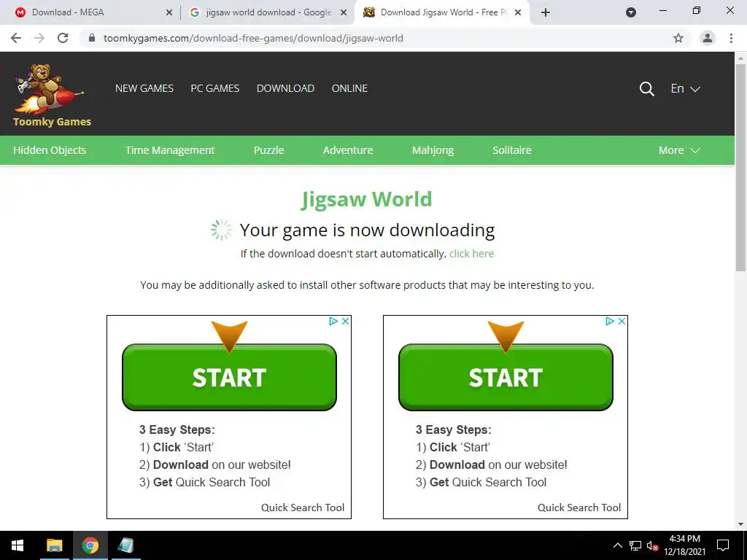This screenshot has width=747, height=560.
Task: Click the muted volume icon in tray
Action: [x=652, y=545]
